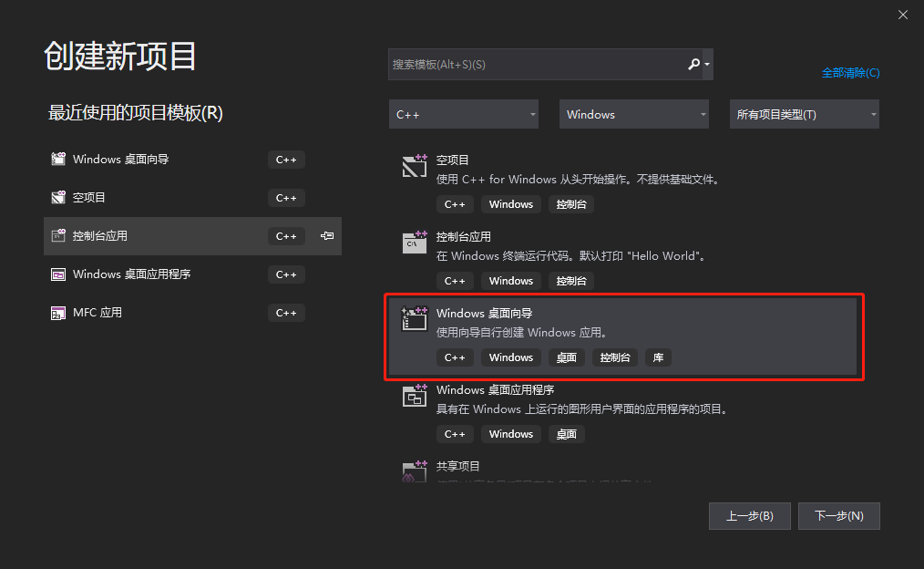Open the 所有项目类型 filter dropdown

point(804,114)
